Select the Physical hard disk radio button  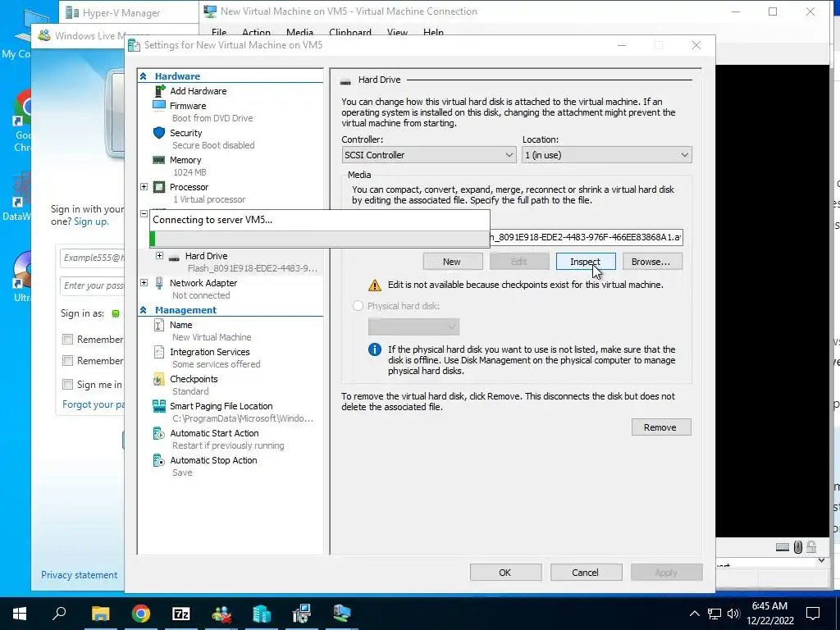pos(358,306)
